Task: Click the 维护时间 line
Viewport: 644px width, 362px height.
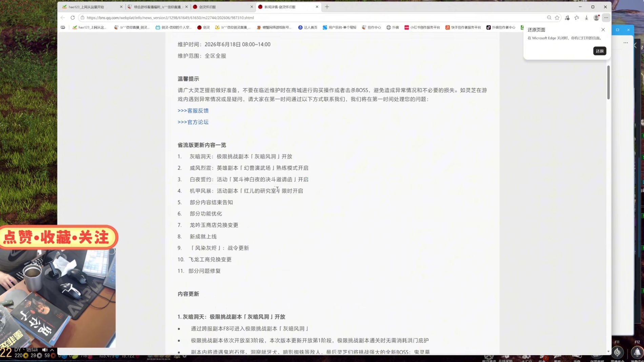Action: 224,44
